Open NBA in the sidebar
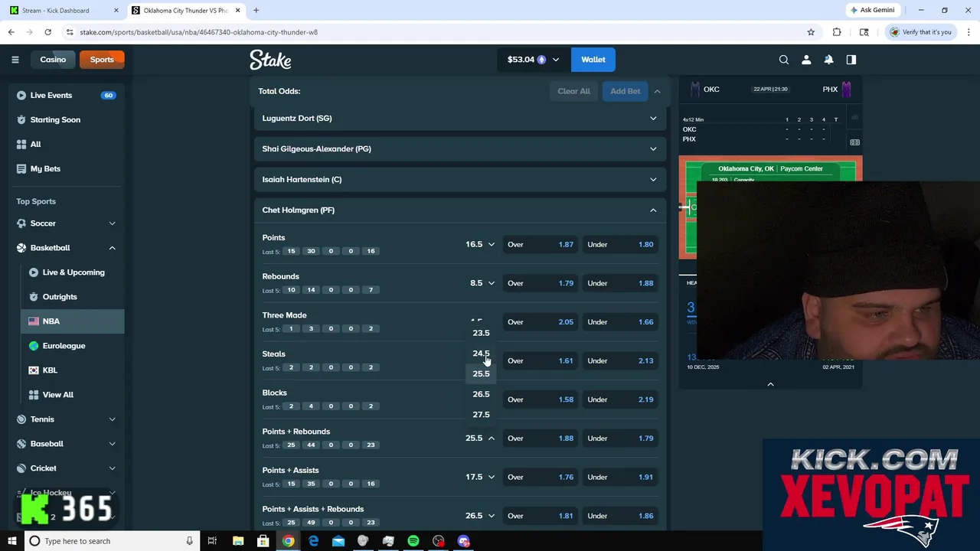 point(73,321)
